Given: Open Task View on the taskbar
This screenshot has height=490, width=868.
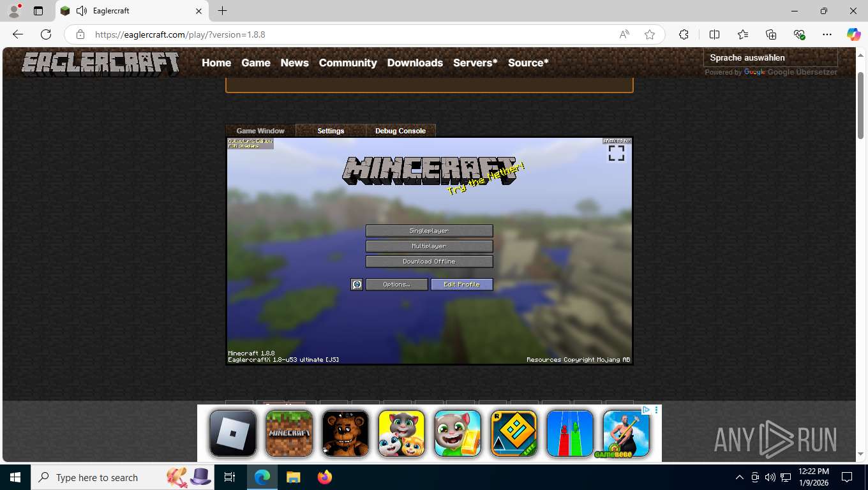Looking at the screenshot, I should click(x=230, y=477).
